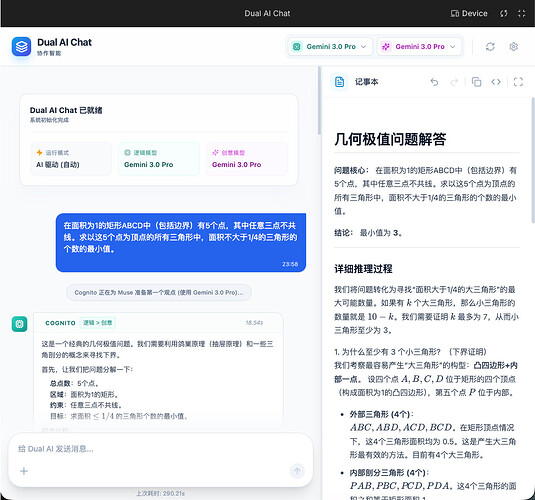The image size is (535, 500).
Task: Click the Cognito status pill message
Action: click(159, 292)
